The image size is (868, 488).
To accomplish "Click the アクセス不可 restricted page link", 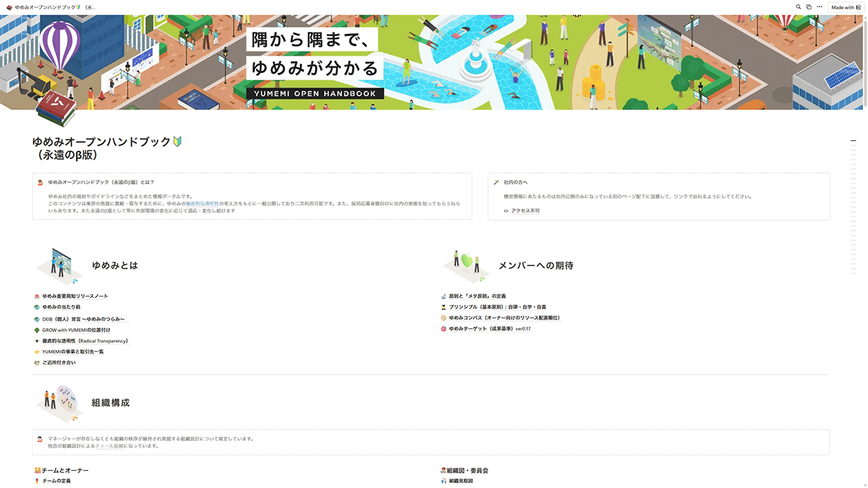I will click(x=525, y=210).
